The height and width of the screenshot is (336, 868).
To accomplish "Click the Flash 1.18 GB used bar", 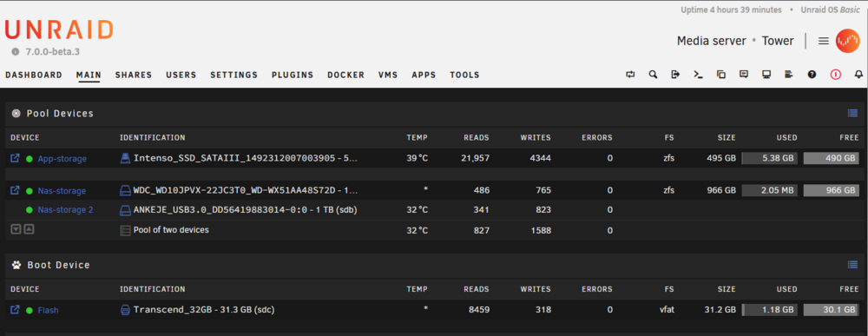I will (769, 310).
